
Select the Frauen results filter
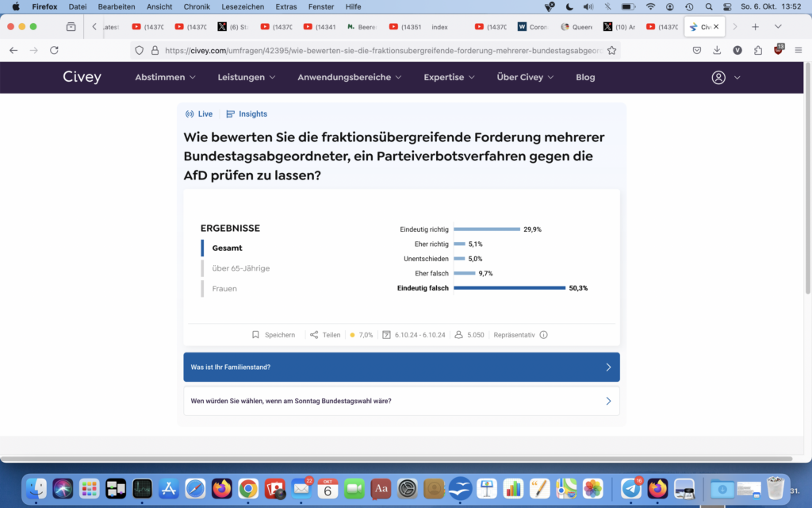[224, 289]
